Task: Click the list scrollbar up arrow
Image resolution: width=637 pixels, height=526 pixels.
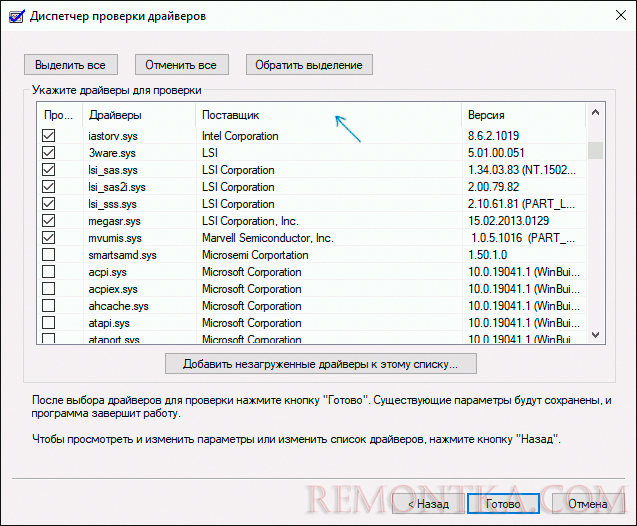Action: (x=596, y=113)
